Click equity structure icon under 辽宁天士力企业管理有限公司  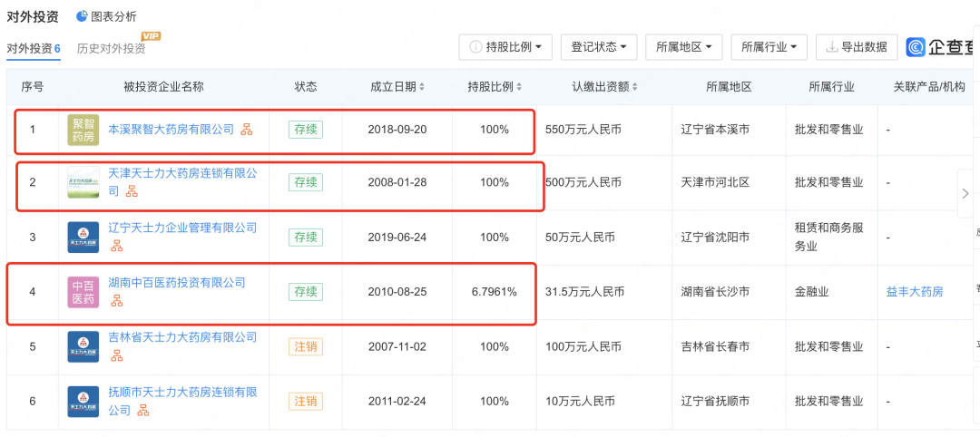116,247
